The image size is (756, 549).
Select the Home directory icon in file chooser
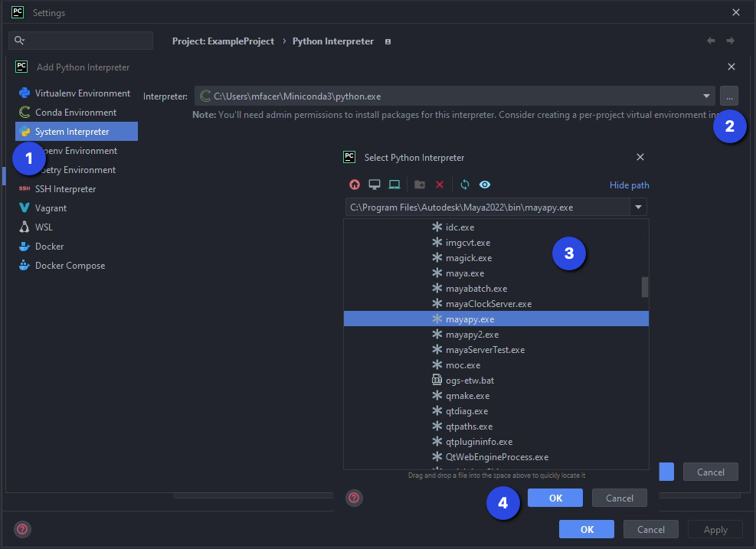click(x=353, y=184)
